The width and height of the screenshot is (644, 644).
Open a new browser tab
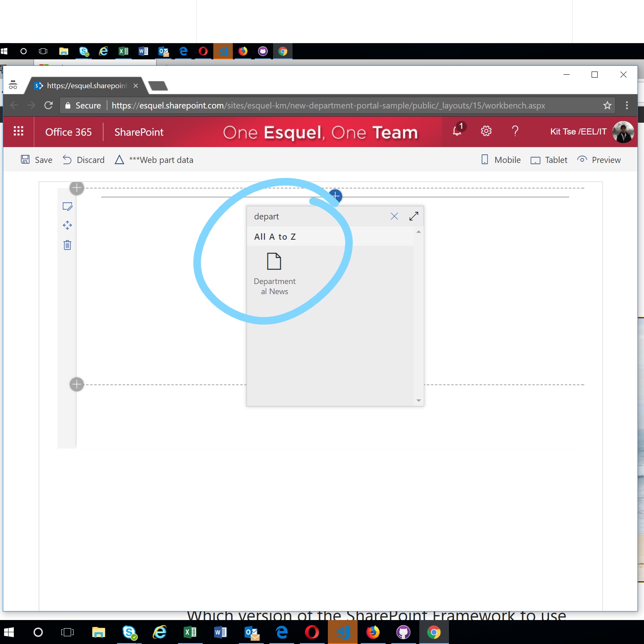click(158, 86)
